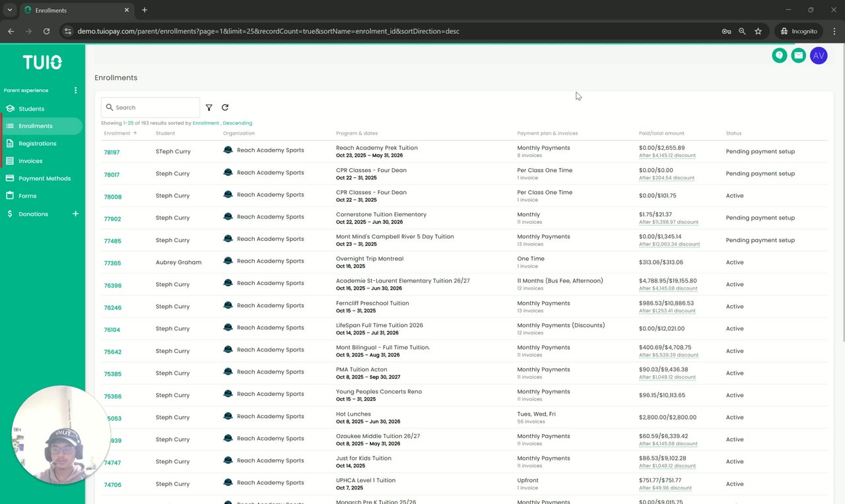Open the AV user avatar menu
This screenshot has width=845, height=504.
pyautogui.click(x=819, y=55)
